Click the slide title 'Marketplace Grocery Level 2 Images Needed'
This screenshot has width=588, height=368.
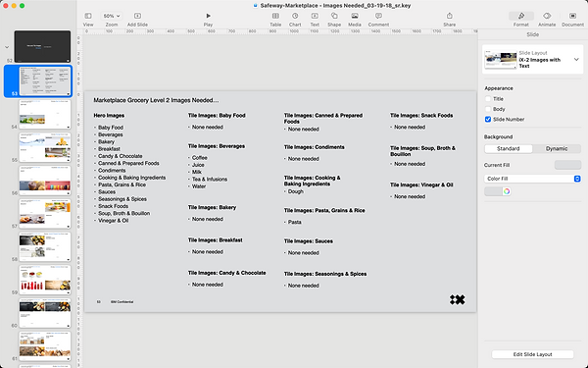156,100
